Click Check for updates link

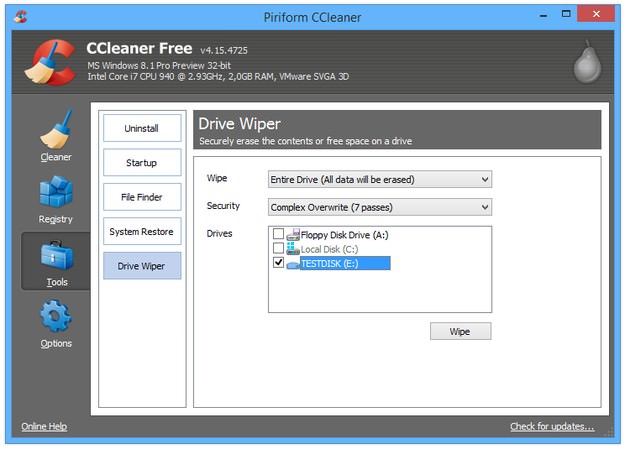[x=552, y=426]
